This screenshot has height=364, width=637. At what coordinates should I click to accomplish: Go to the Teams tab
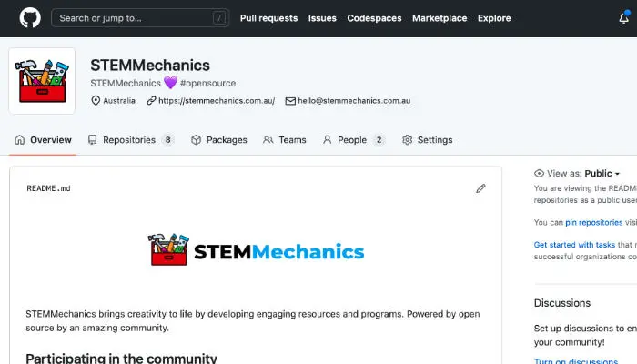pyautogui.click(x=284, y=140)
